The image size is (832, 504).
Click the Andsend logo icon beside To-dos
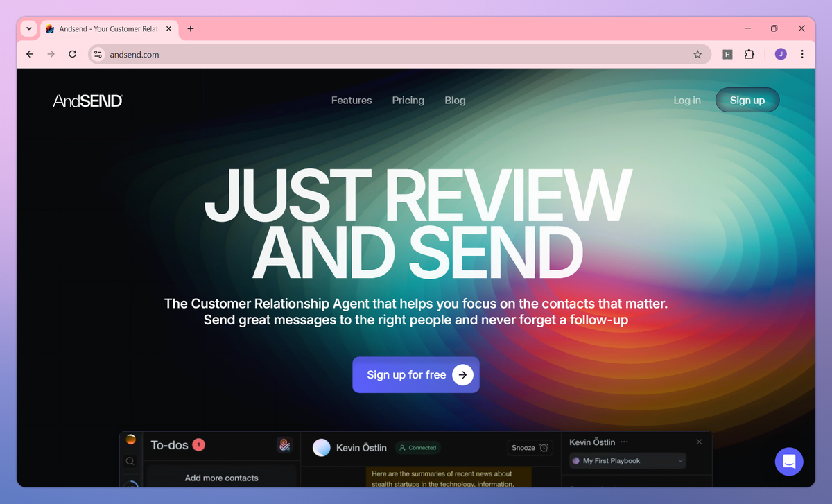(x=284, y=444)
